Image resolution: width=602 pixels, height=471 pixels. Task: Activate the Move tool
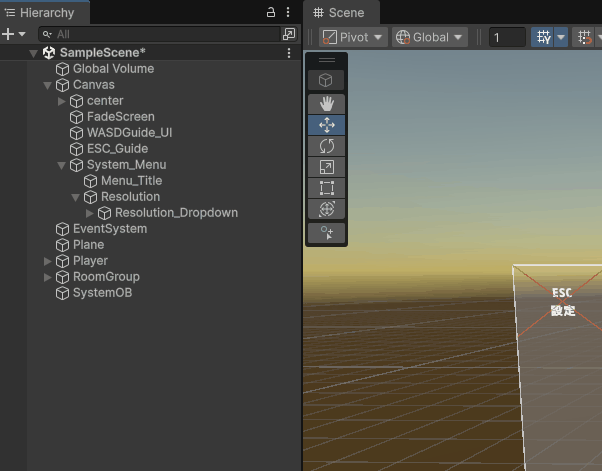326,125
